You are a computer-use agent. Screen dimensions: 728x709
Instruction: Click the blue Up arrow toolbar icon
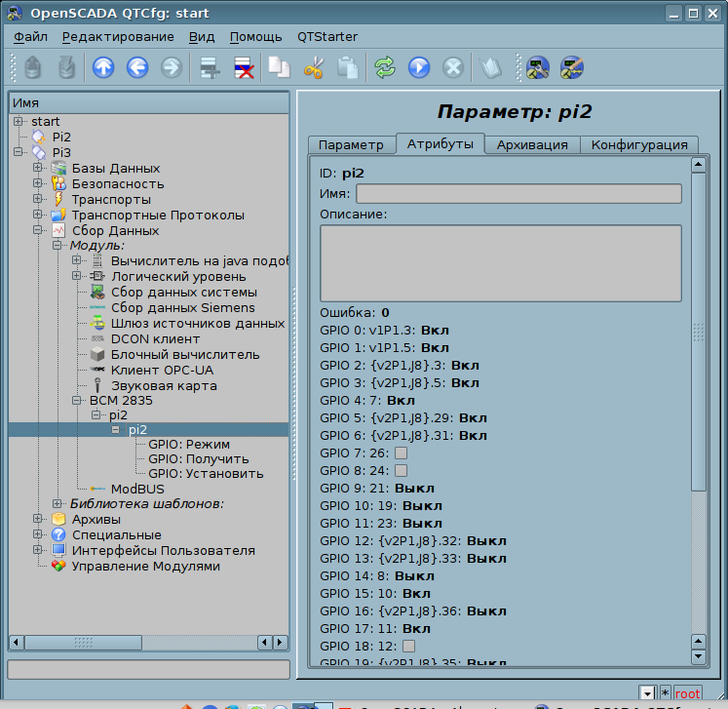[x=103, y=67]
